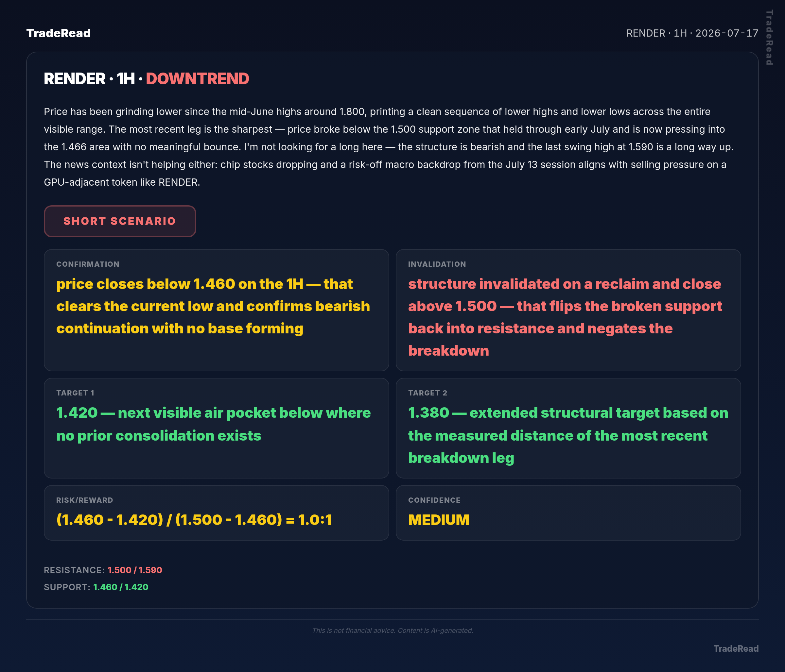Open the Invalidation card
785x672 pixels.
point(568,310)
